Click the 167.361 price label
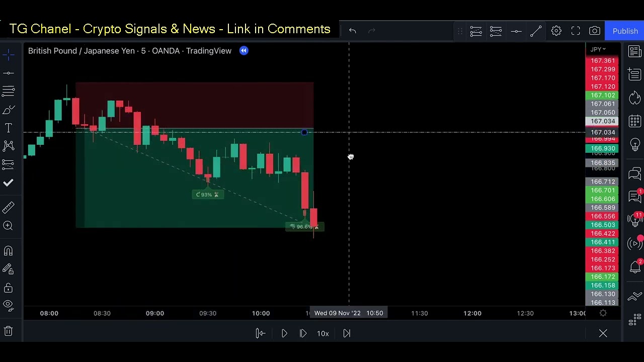 click(x=603, y=61)
